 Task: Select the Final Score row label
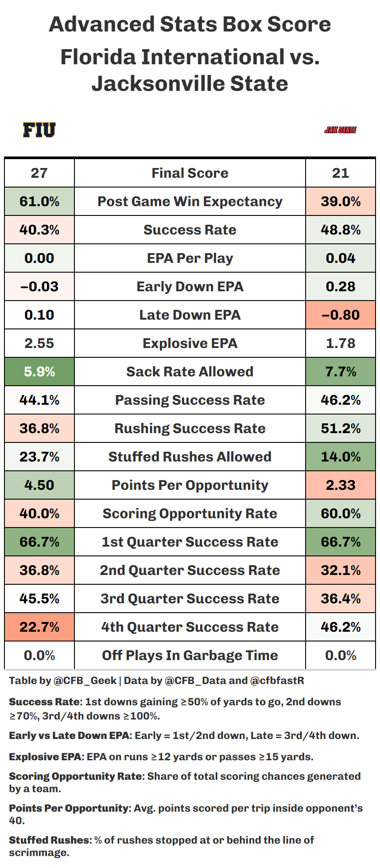(x=190, y=173)
